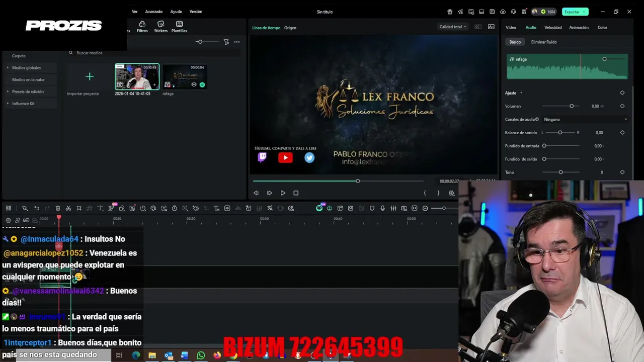Select the Eliminar Ruido sub-tab

544,42
